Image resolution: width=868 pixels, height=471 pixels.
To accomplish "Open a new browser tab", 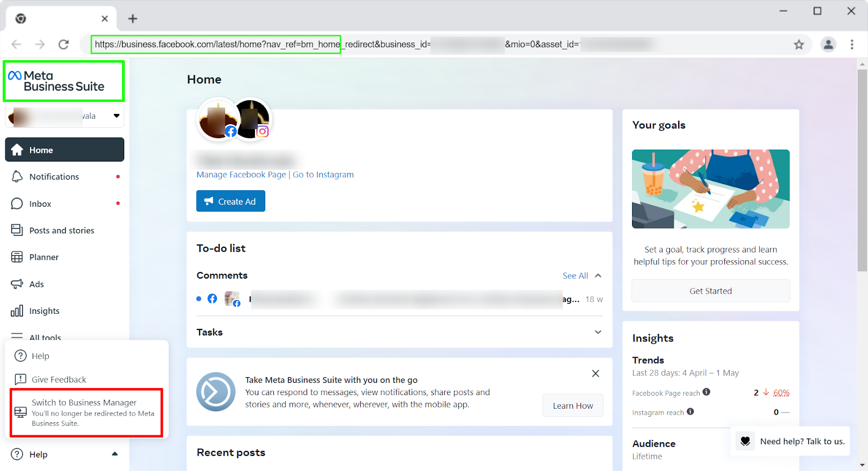I will (x=132, y=19).
